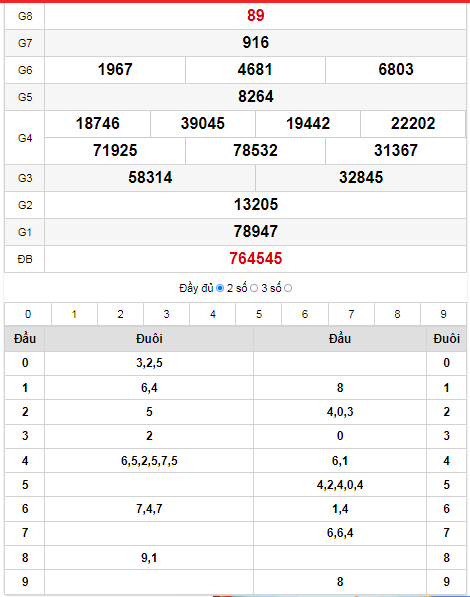Choose digit 6 in the number filter row

pyautogui.click(x=305, y=314)
